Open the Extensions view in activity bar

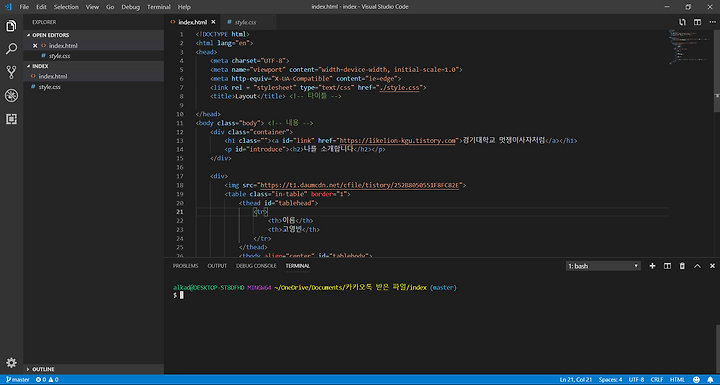pos(11,119)
